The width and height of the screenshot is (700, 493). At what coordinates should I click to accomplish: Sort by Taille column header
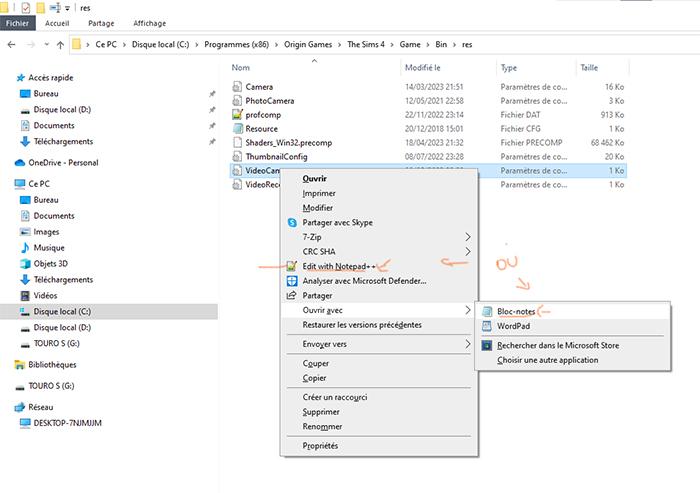589,67
